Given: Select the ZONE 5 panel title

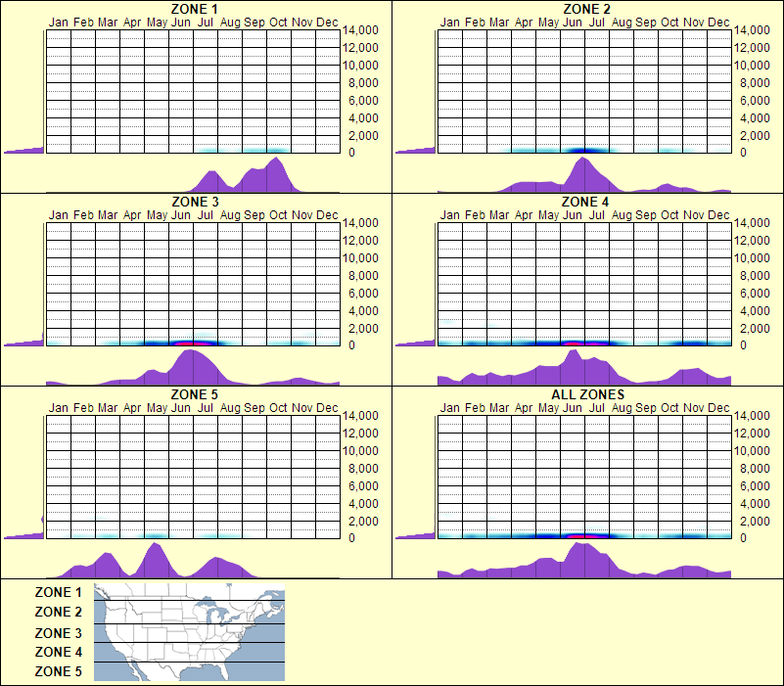Looking at the screenshot, I should pyautogui.click(x=195, y=391).
